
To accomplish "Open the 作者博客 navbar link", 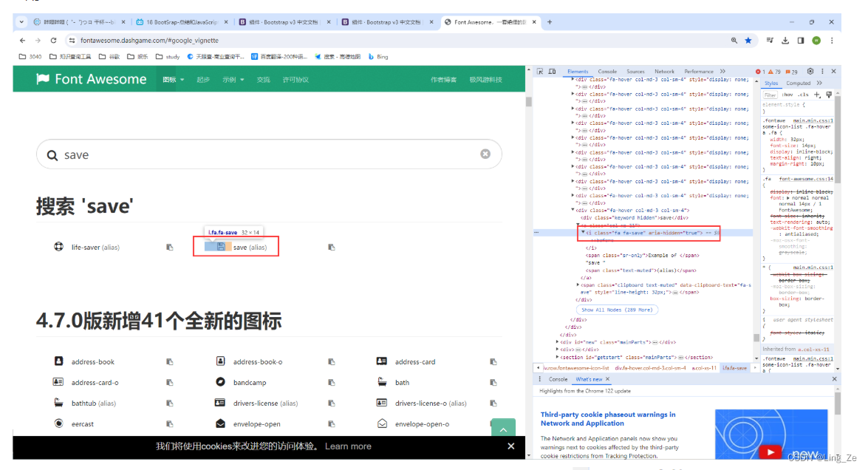I will tap(443, 80).
